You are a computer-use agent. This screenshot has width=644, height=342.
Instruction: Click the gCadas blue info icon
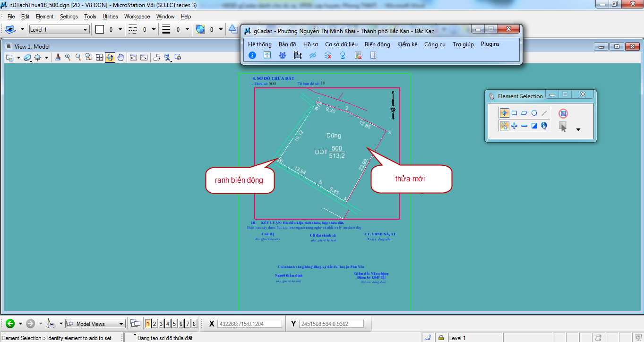coord(252,55)
